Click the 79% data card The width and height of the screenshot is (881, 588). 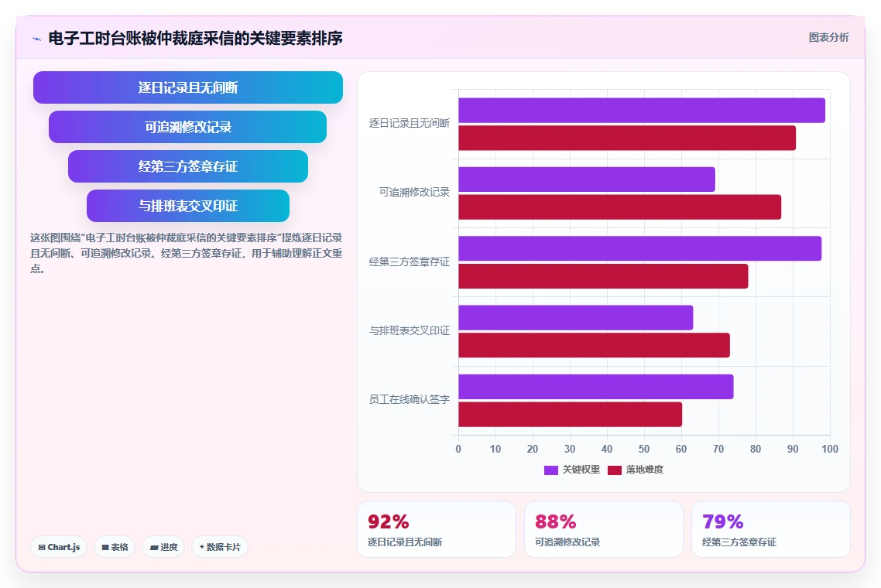pyautogui.click(x=771, y=529)
